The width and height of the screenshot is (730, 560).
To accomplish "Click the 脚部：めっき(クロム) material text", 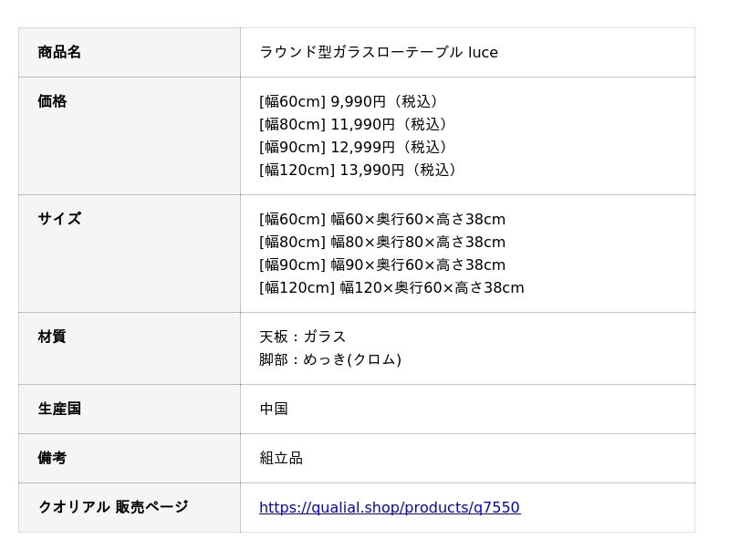I will 330,359.
